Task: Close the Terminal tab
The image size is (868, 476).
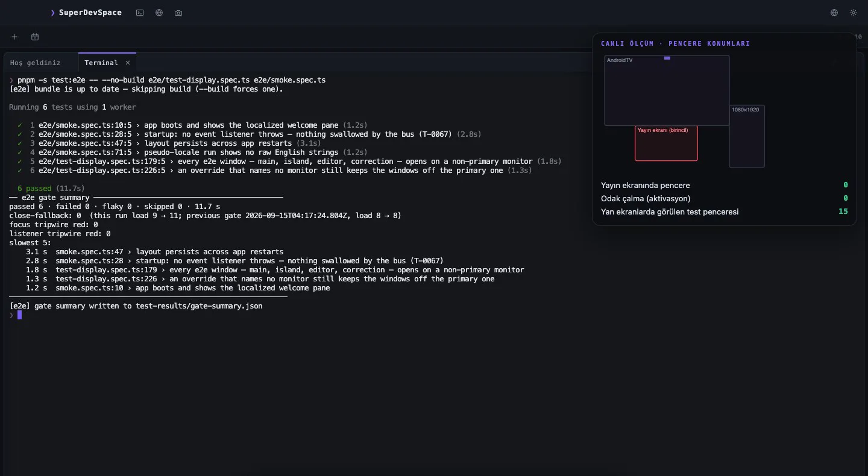Action: 128,63
